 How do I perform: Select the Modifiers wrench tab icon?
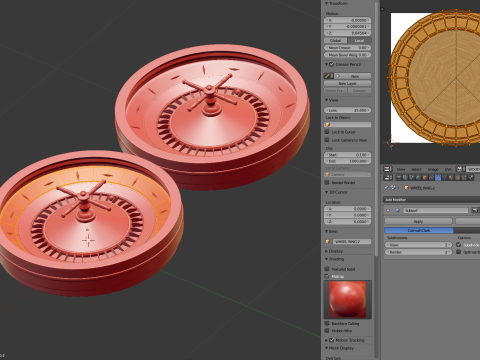[x=438, y=178]
